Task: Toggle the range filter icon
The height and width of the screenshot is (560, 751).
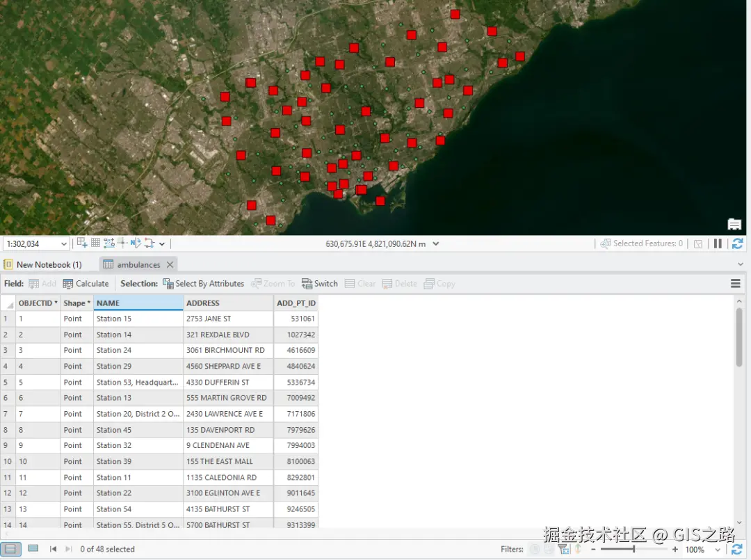Action: coord(549,550)
